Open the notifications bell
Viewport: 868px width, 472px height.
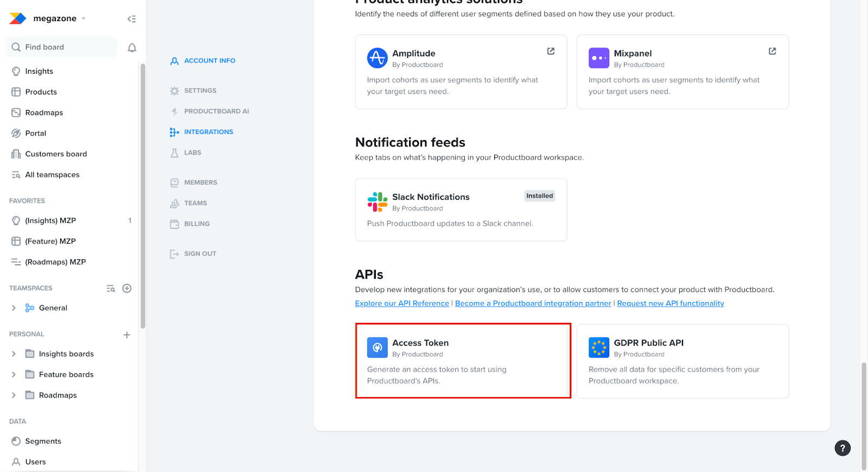tap(132, 48)
